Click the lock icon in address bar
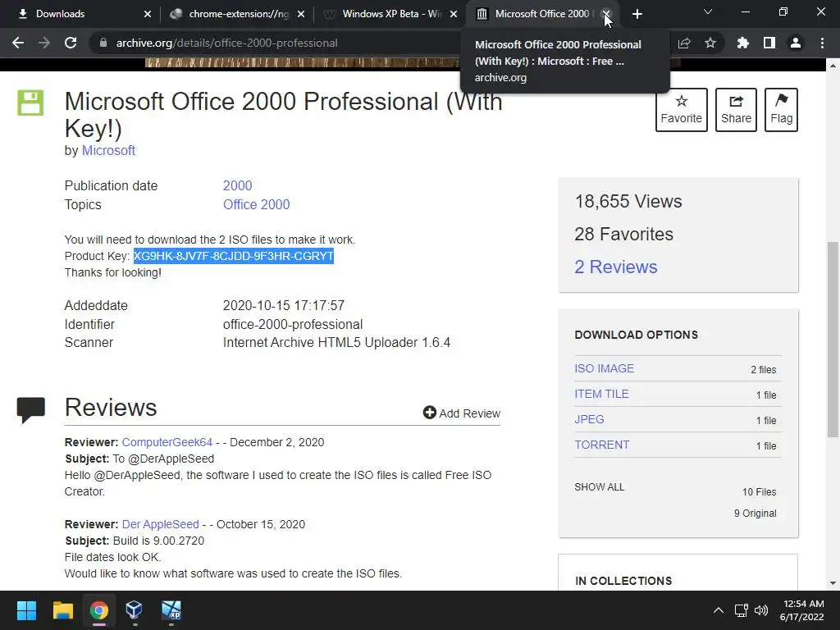840x630 pixels. pyautogui.click(x=103, y=43)
